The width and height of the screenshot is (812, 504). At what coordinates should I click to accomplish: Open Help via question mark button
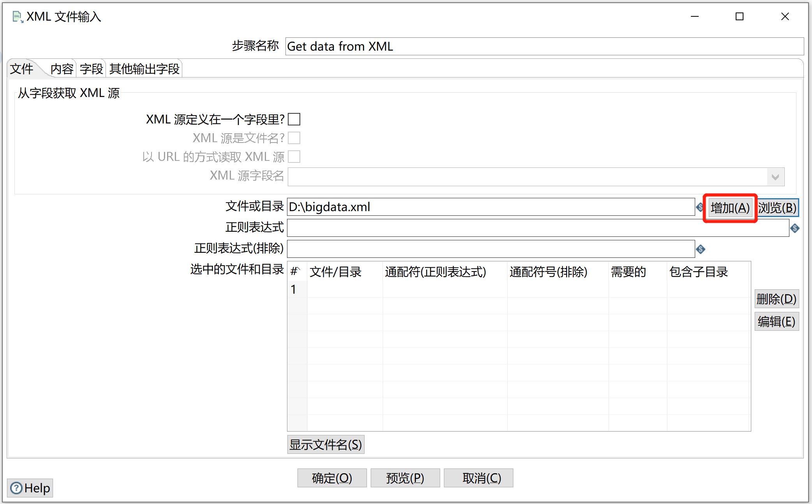[x=30, y=488]
